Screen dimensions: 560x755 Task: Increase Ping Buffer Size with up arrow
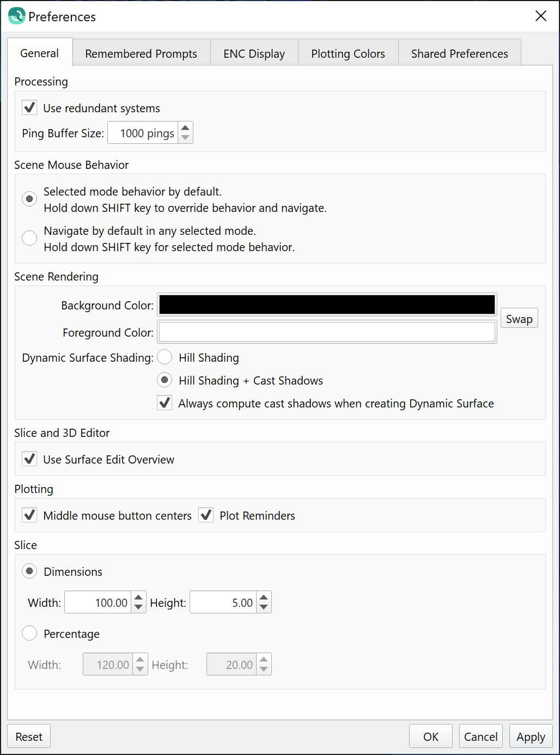coord(185,128)
